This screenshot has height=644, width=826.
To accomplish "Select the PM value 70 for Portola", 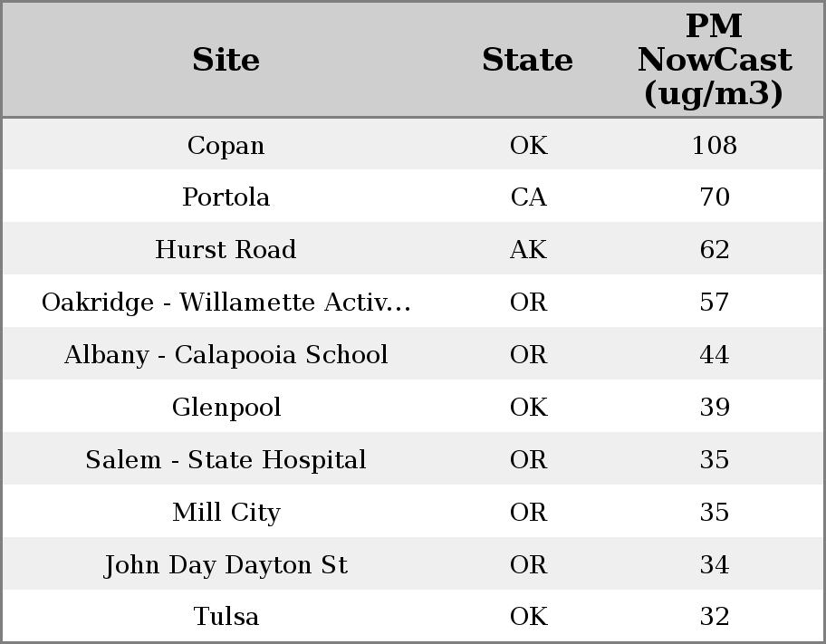I will coord(714,197).
